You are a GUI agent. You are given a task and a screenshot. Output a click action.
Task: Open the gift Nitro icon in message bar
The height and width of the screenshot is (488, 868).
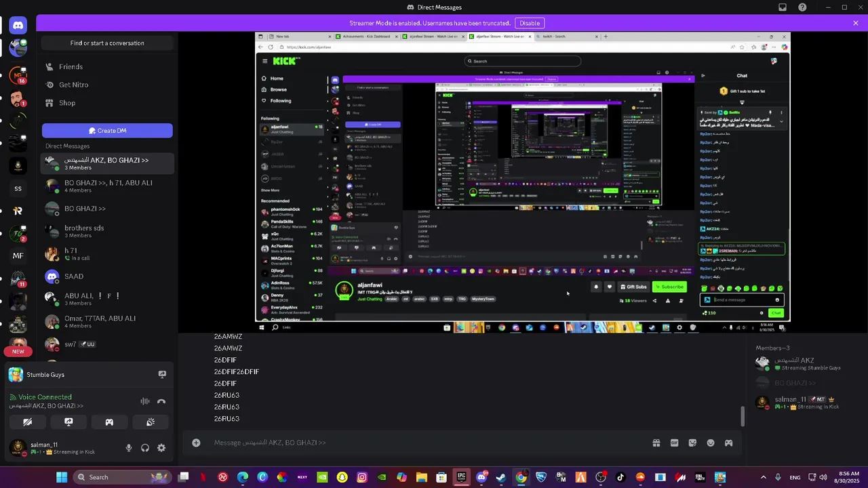point(656,443)
